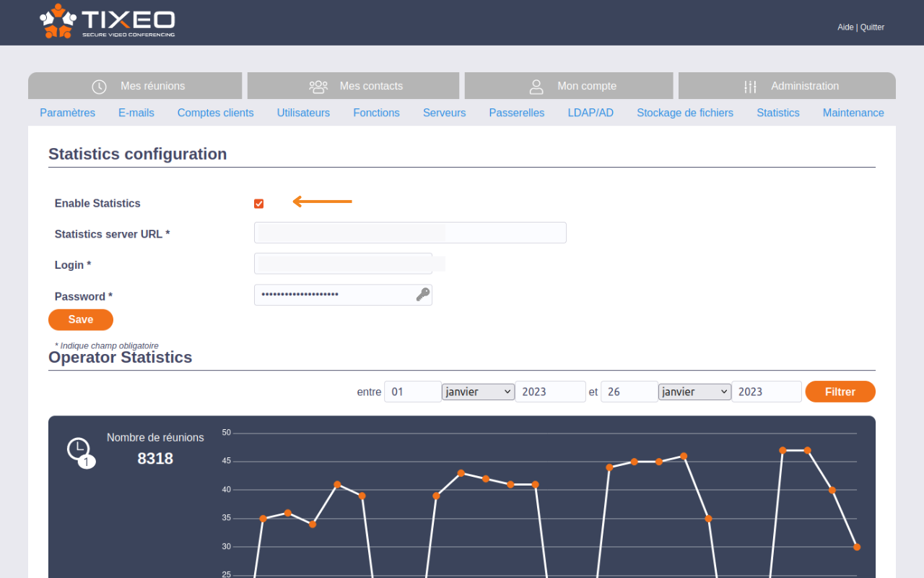Open the Serveurs section
Viewport: 924px width, 578px height.
445,113
